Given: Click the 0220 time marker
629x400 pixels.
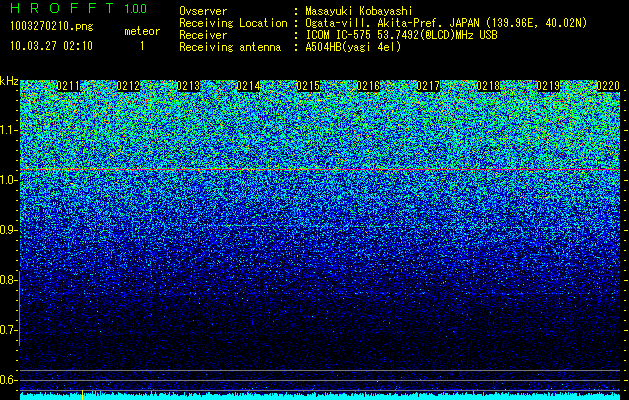Looking at the screenshot, I should click(x=608, y=86).
